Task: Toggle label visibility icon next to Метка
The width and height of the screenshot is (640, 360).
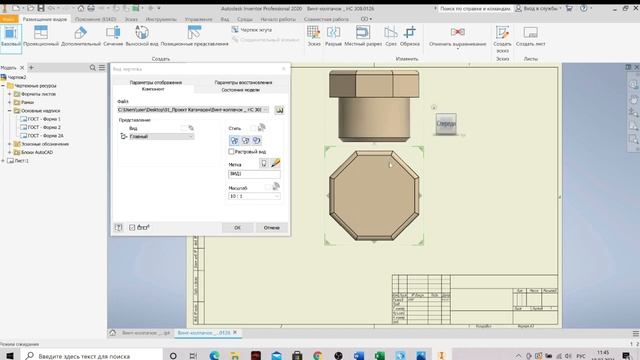Action: click(x=264, y=163)
